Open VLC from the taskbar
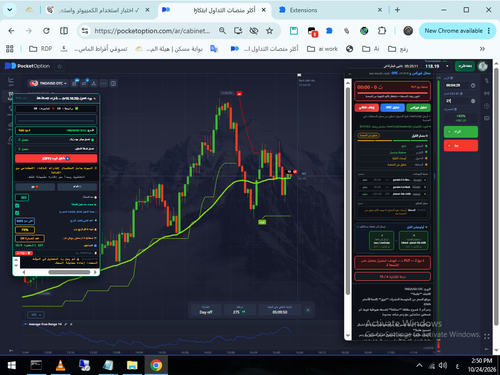This screenshot has height=375, width=500. click(60, 365)
